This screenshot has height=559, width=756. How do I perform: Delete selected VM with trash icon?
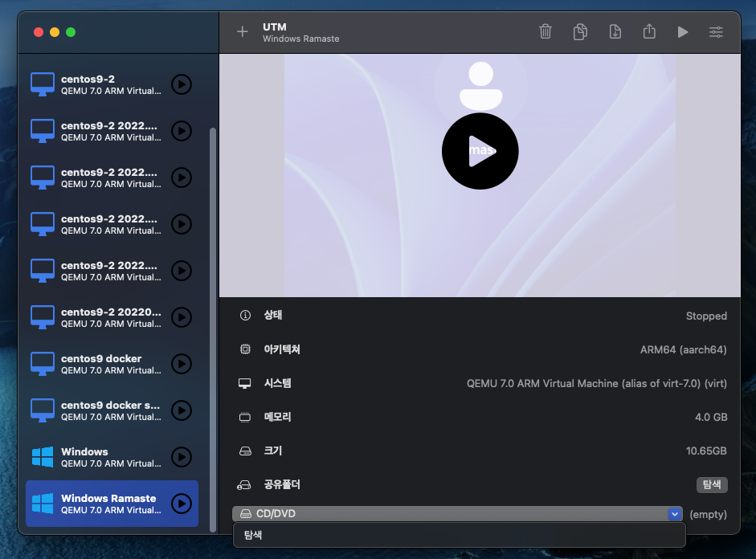click(546, 32)
